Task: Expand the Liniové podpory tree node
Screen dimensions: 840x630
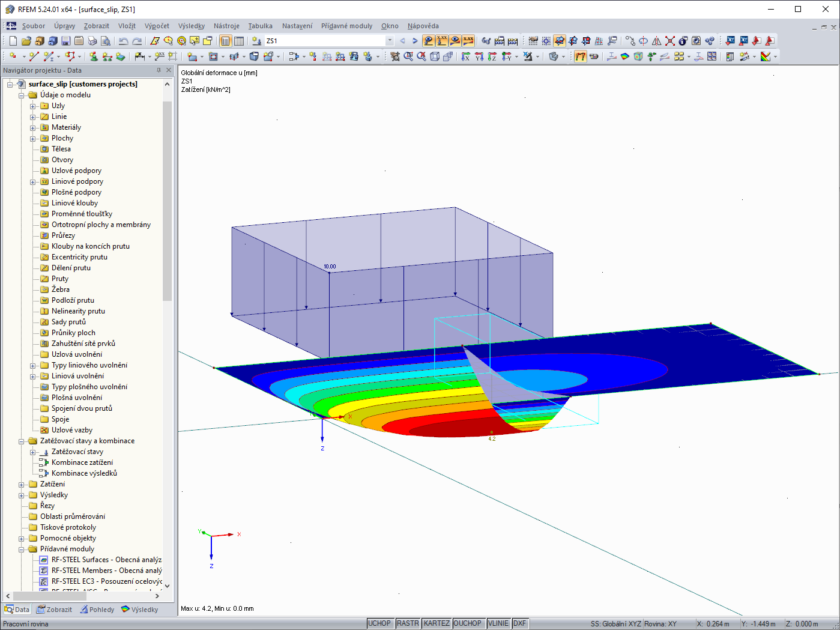Action: coord(33,182)
